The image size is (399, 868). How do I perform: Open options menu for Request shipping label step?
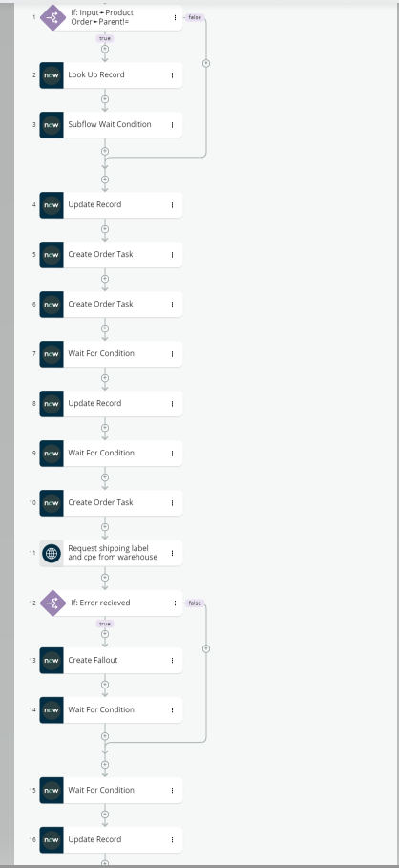(172, 553)
